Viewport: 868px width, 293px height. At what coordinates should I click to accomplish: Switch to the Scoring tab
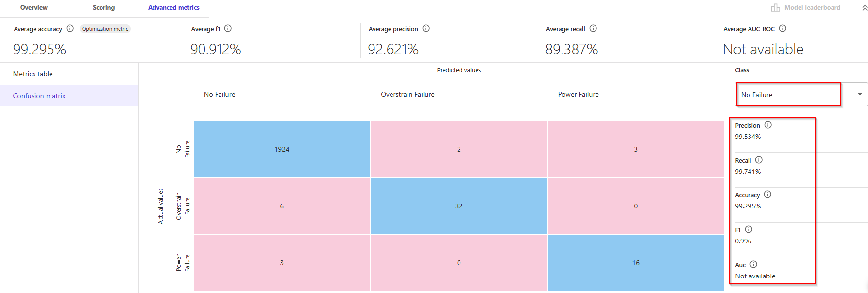point(104,7)
